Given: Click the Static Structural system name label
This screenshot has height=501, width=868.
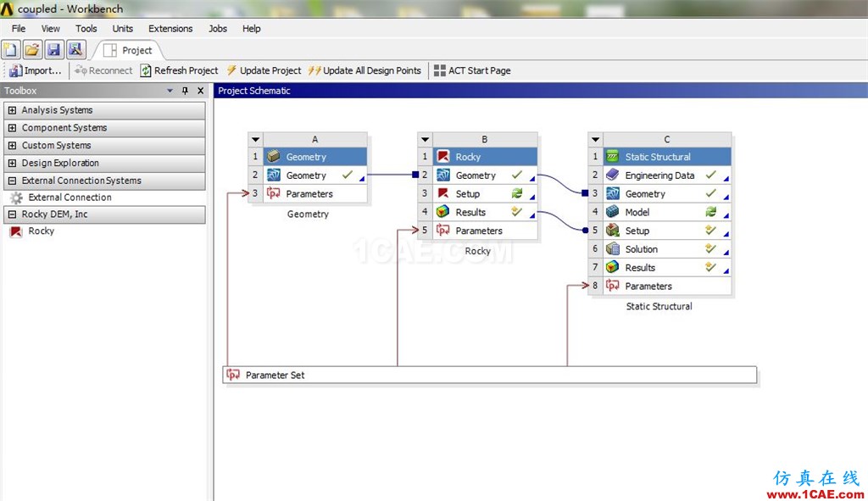Looking at the screenshot, I should 659,306.
